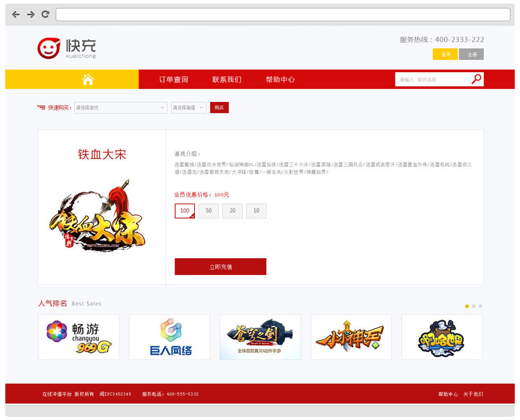Click the red magnifier search icon
This screenshot has width=520, height=420.
point(476,79)
